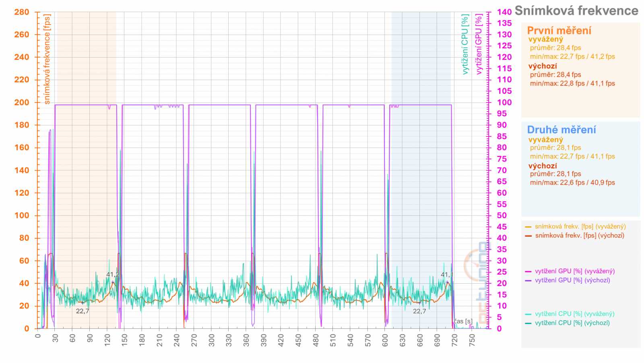Screen dimensions: 644x363
Task: Click 'průměr: 28,4 fps' under První měření vyvážený
Action: click(x=555, y=48)
